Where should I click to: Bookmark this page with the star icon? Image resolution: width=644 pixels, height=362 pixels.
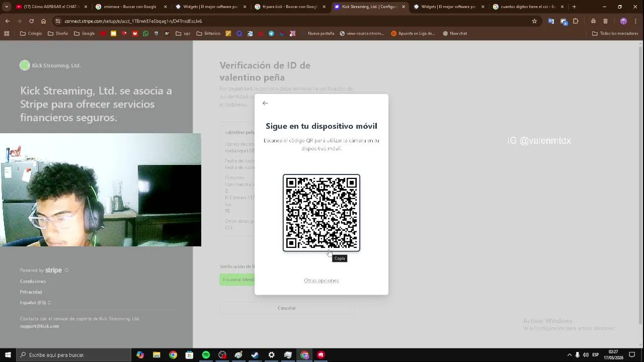(x=534, y=21)
